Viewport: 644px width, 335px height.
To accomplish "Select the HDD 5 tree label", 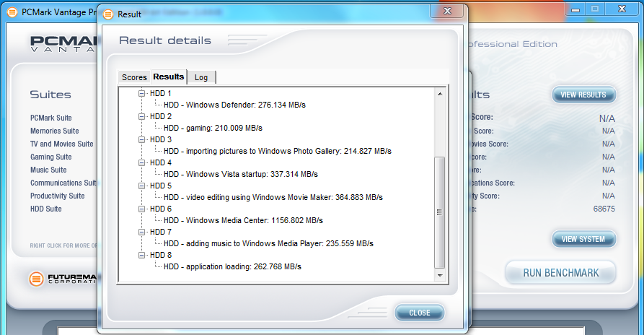I will click(x=161, y=186).
